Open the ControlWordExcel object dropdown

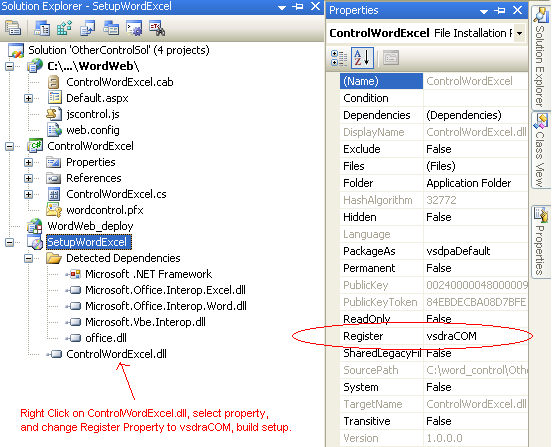coord(519,33)
